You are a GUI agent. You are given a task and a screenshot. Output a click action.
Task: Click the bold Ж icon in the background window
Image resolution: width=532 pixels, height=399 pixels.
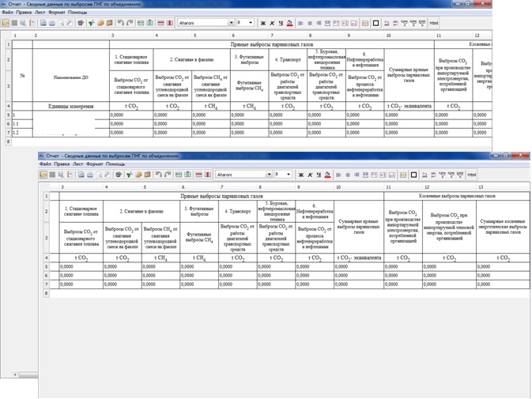tap(262, 23)
